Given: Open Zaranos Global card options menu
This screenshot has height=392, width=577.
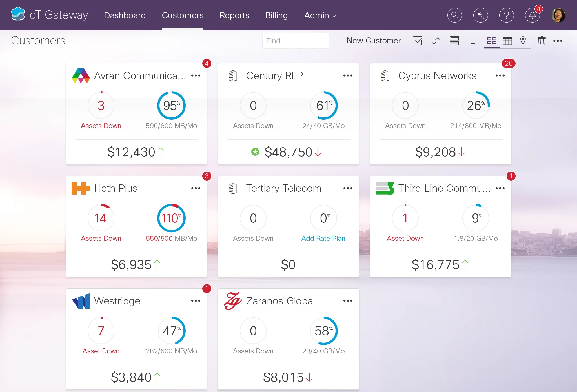Looking at the screenshot, I should [x=348, y=301].
